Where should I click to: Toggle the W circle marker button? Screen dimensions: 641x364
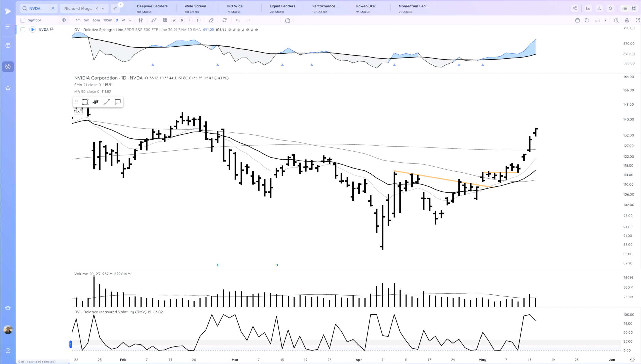[x=174, y=20]
